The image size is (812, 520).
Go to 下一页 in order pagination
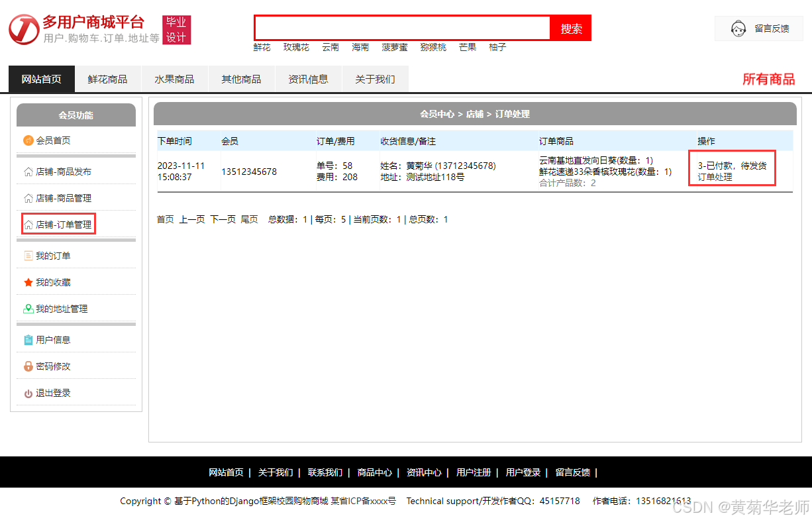click(x=223, y=219)
